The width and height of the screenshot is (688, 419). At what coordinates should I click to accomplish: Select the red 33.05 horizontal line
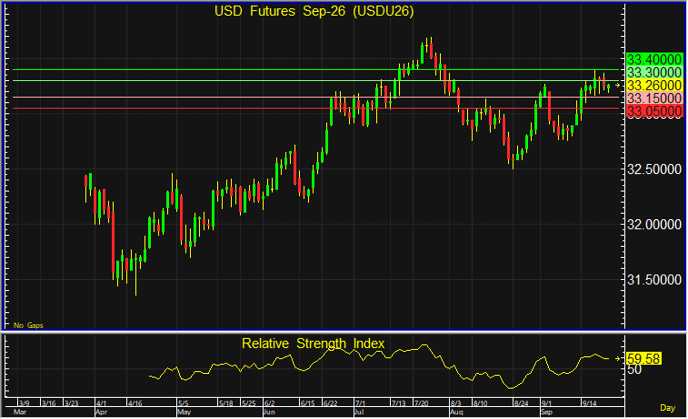click(x=316, y=108)
